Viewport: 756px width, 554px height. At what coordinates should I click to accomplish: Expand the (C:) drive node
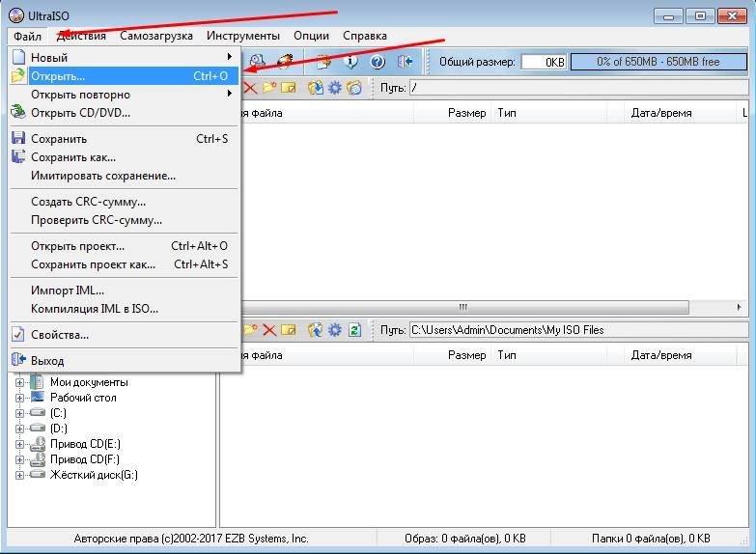pyautogui.click(x=19, y=413)
